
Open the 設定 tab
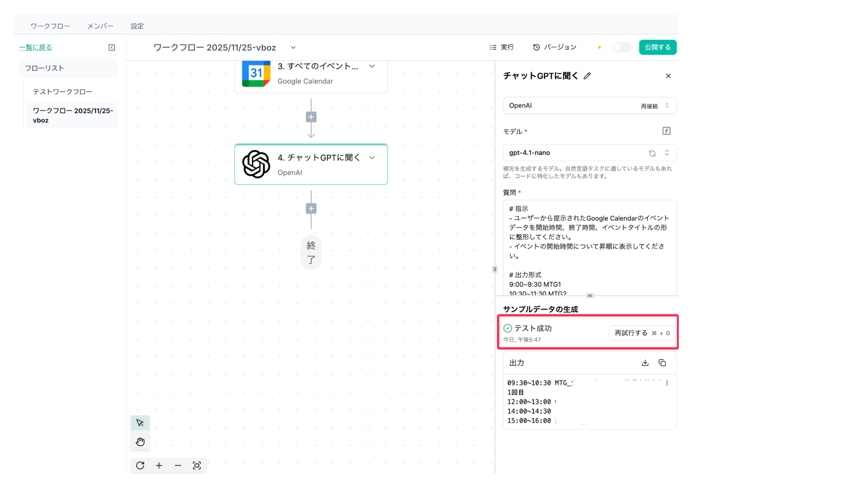137,26
